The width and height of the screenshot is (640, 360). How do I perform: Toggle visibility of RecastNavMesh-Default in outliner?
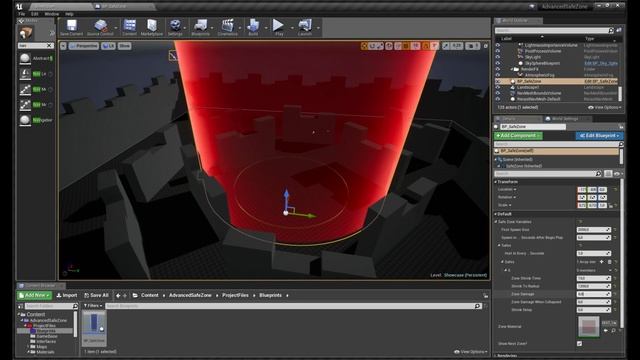[x=498, y=99]
